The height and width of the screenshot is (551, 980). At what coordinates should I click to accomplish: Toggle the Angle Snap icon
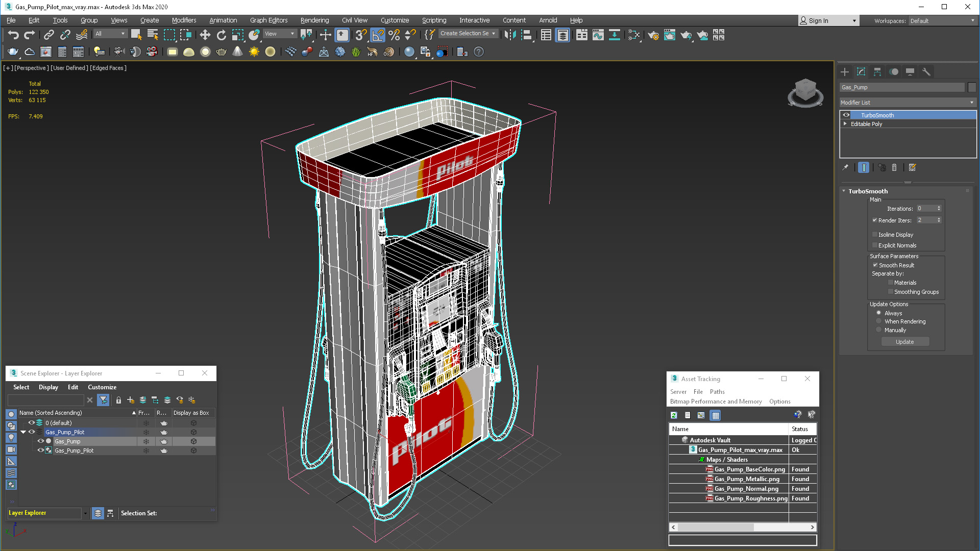pos(378,35)
